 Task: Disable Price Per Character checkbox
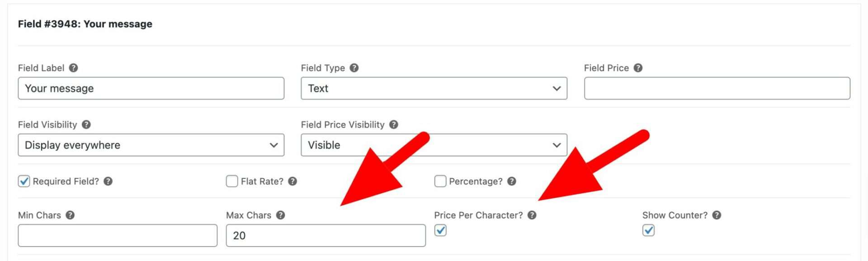[x=440, y=230]
